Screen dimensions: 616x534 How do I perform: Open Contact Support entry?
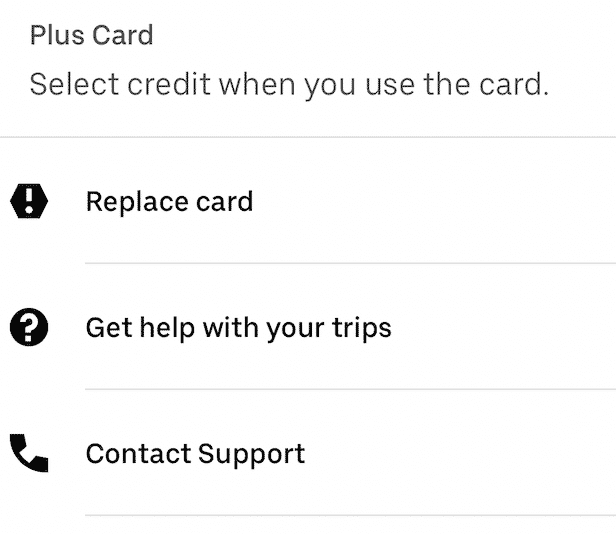click(308, 453)
